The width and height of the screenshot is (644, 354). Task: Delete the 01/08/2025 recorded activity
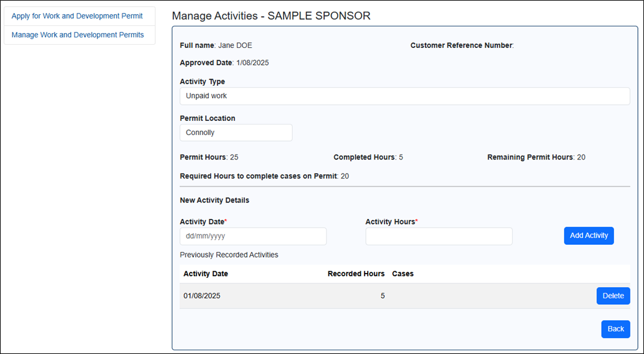[613, 296]
